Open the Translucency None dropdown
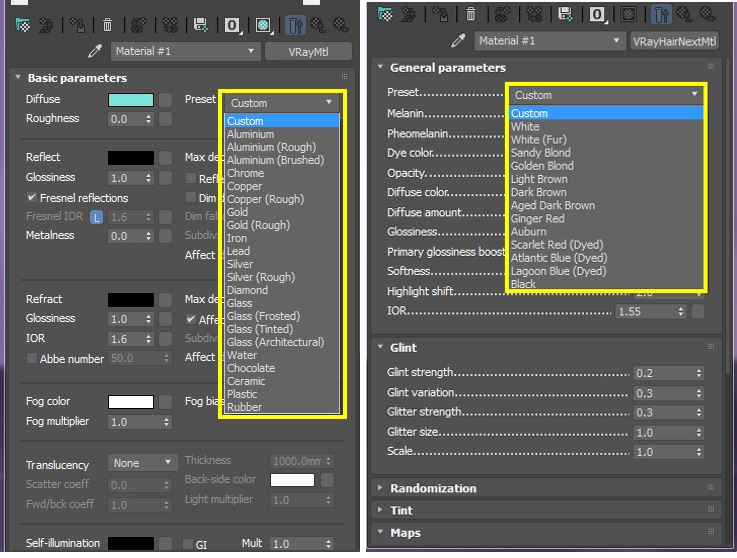The width and height of the screenshot is (737, 558). pyautogui.click(x=142, y=463)
